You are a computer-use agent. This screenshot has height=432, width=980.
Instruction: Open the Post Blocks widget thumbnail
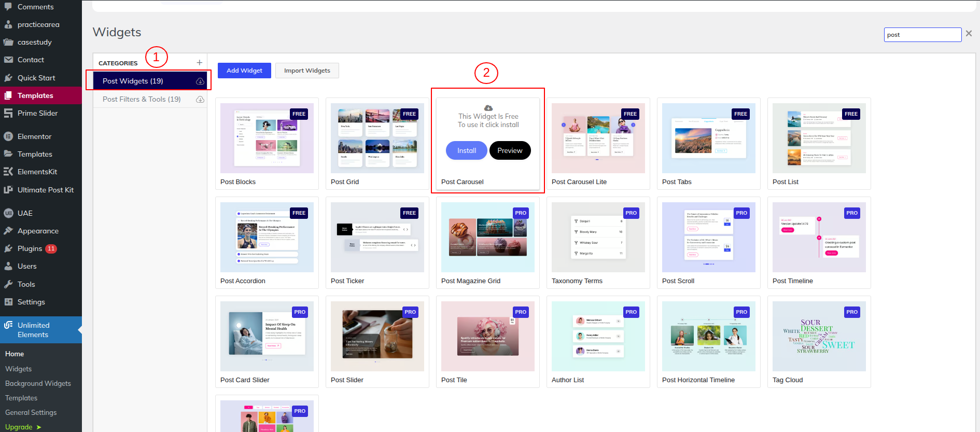pos(267,138)
